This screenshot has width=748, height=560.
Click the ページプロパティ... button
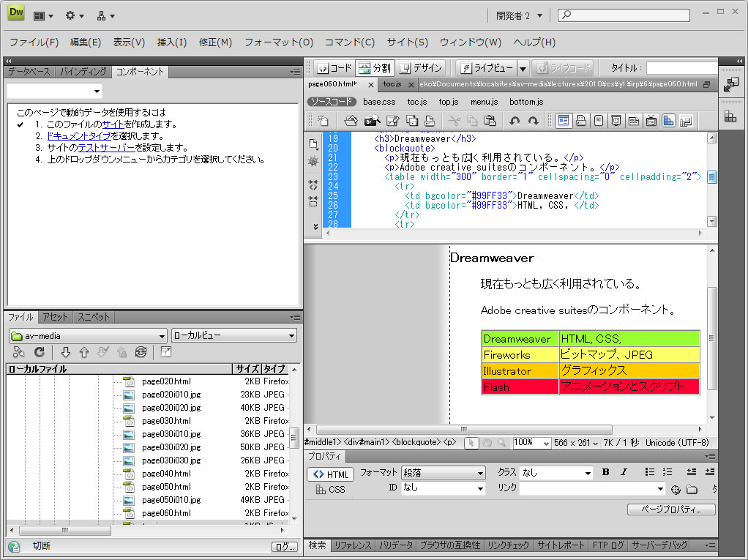[x=670, y=509]
